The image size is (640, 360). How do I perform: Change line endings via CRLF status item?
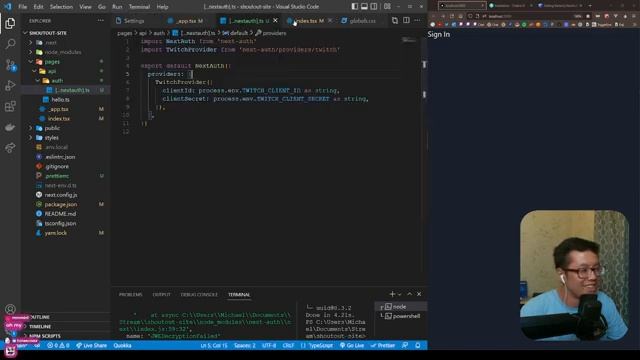pyautogui.click(x=288, y=345)
